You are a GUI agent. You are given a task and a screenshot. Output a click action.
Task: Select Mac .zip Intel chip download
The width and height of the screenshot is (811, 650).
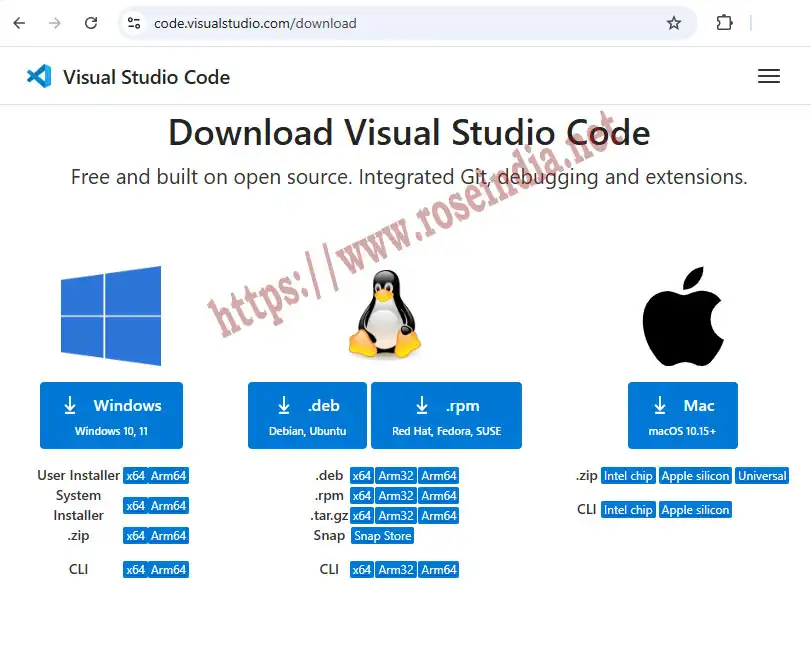click(x=628, y=476)
